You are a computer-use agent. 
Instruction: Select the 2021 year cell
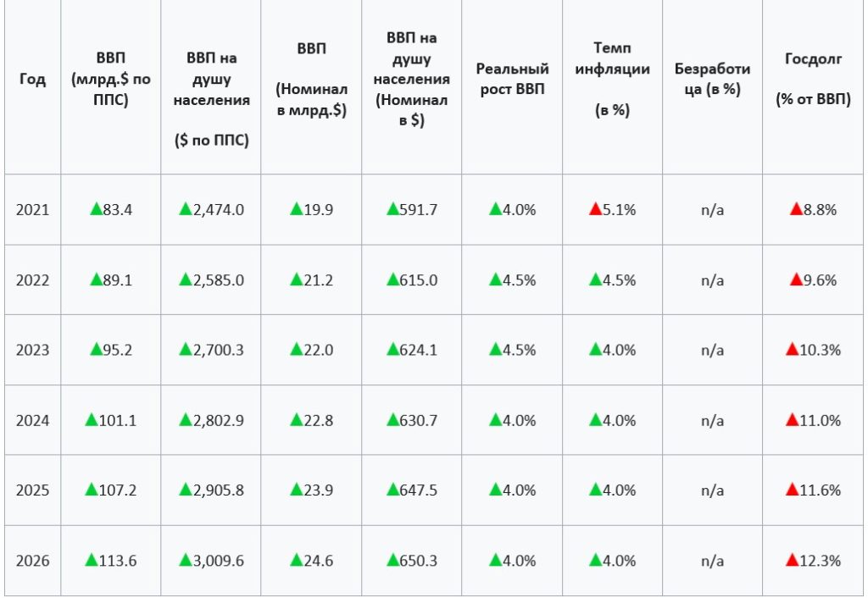coord(33,210)
